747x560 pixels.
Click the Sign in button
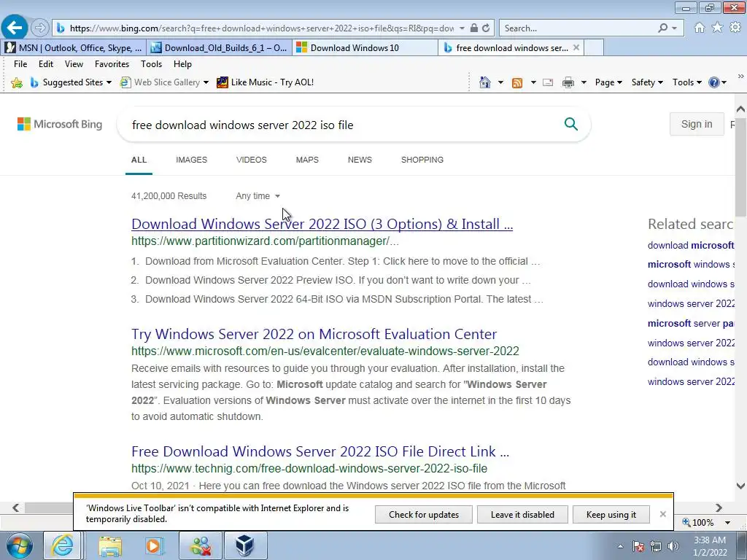tap(697, 124)
